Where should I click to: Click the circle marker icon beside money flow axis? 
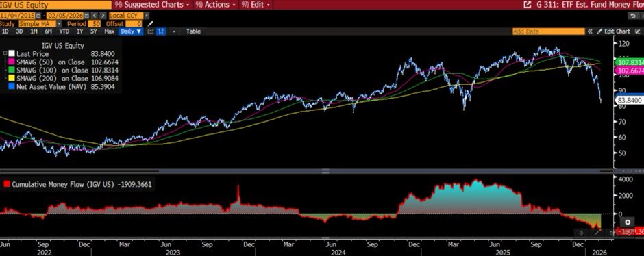click(627, 222)
